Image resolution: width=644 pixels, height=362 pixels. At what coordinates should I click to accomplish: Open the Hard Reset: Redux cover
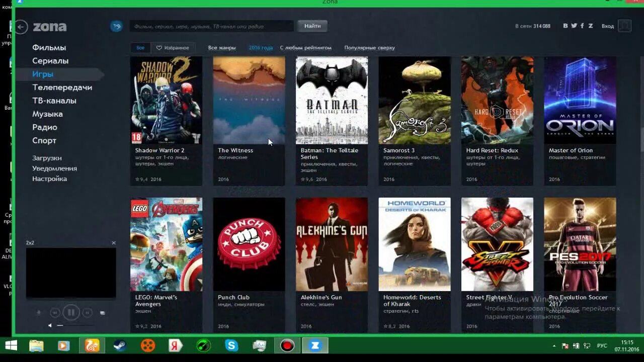497,100
